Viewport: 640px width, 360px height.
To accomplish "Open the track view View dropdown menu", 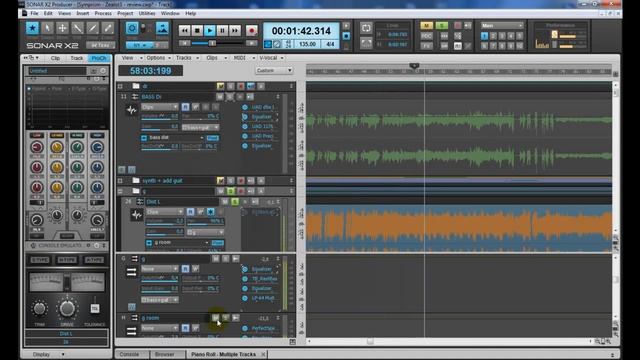I will 131,58.
